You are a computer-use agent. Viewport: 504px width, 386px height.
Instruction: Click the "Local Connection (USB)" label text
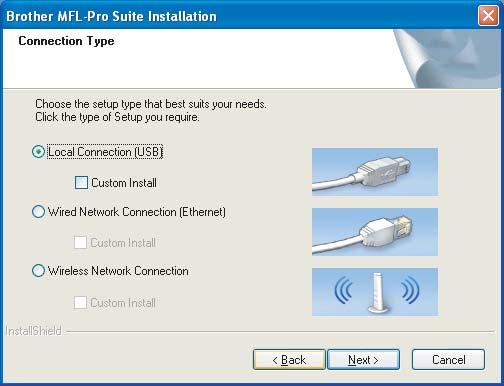[105, 152]
